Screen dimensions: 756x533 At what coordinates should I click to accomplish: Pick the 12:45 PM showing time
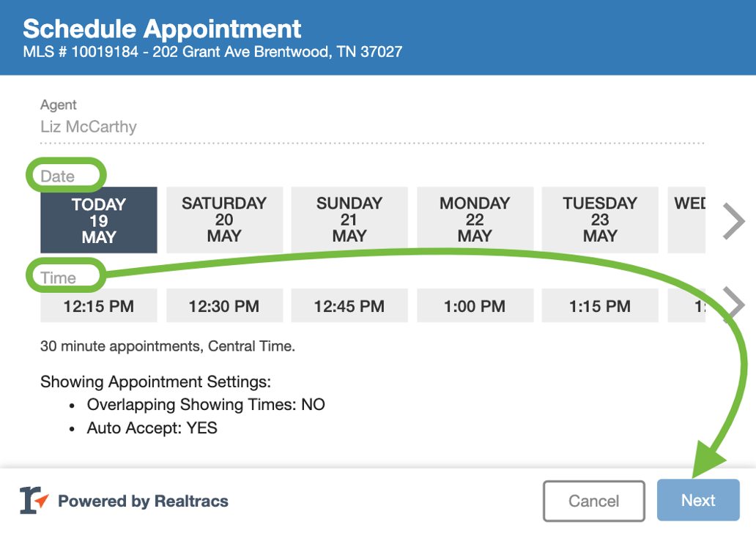(349, 305)
